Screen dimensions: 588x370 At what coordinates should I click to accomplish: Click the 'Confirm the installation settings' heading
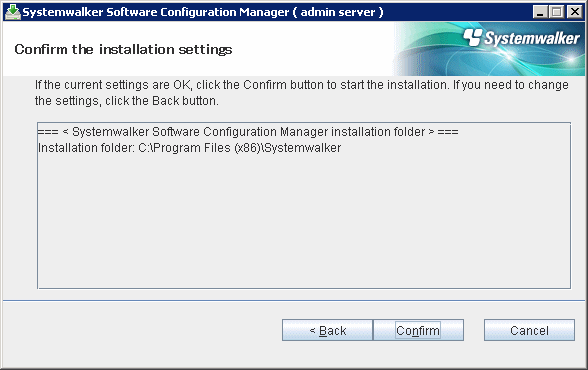point(123,49)
